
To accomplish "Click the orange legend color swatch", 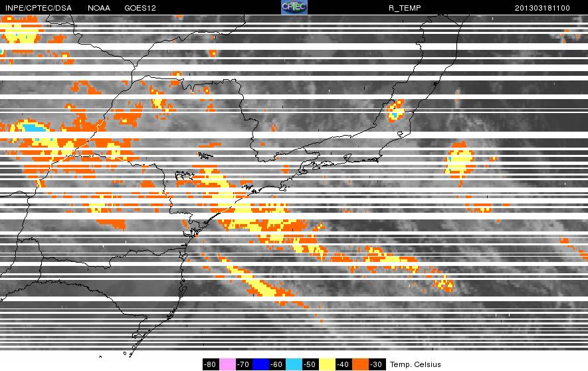I will [360, 364].
